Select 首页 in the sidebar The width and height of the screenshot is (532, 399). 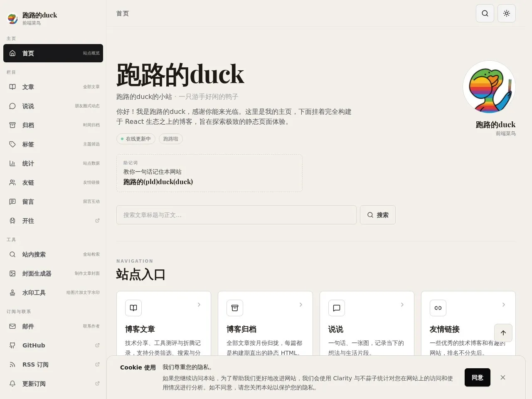pyautogui.click(x=53, y=53)
